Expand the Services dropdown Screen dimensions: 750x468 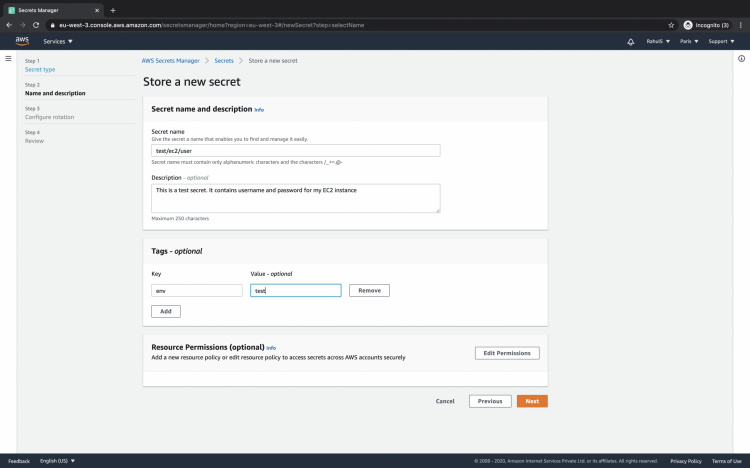[x=58, y=42]
